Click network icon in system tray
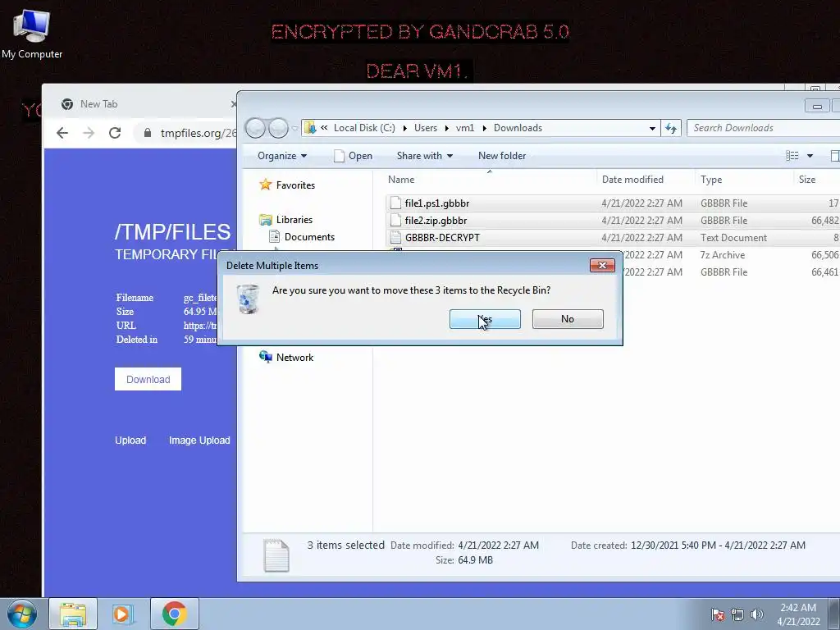840x630 pixels. click(737, 614)
